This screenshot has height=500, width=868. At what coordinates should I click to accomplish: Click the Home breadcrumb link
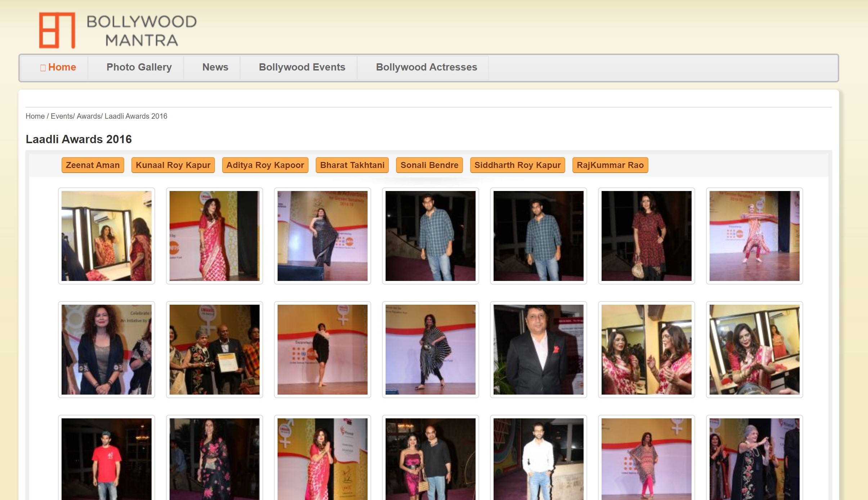[35, 116]
